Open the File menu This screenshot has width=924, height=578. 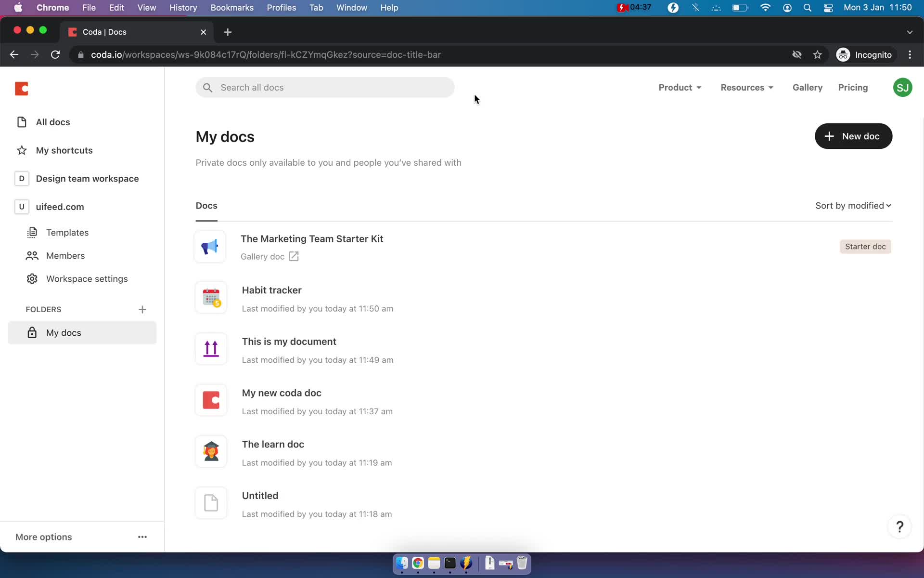coord(89,8)
